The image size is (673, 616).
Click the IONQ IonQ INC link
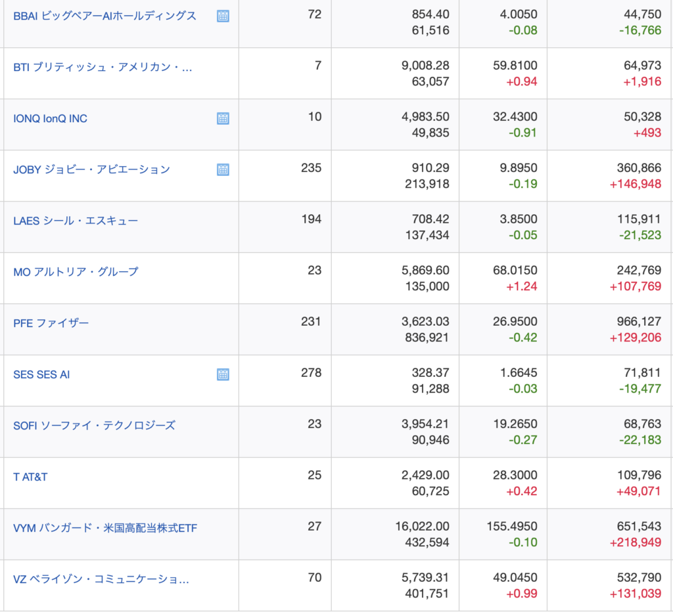point(50,118)
